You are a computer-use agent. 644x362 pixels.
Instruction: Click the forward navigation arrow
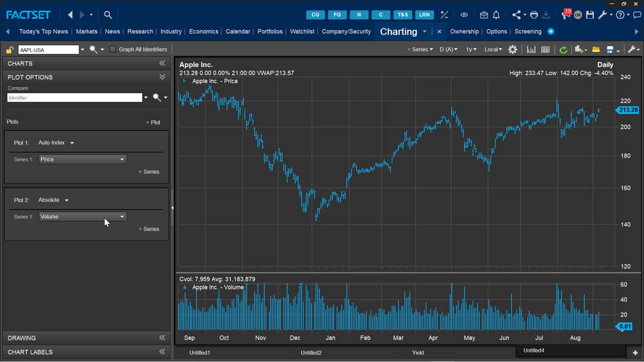(x=82, y=15)
